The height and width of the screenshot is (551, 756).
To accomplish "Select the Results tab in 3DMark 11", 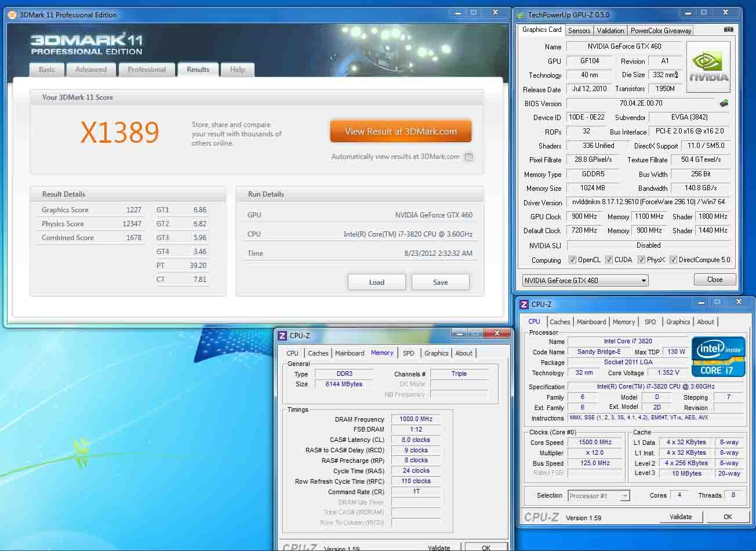I will pos(198,69).
